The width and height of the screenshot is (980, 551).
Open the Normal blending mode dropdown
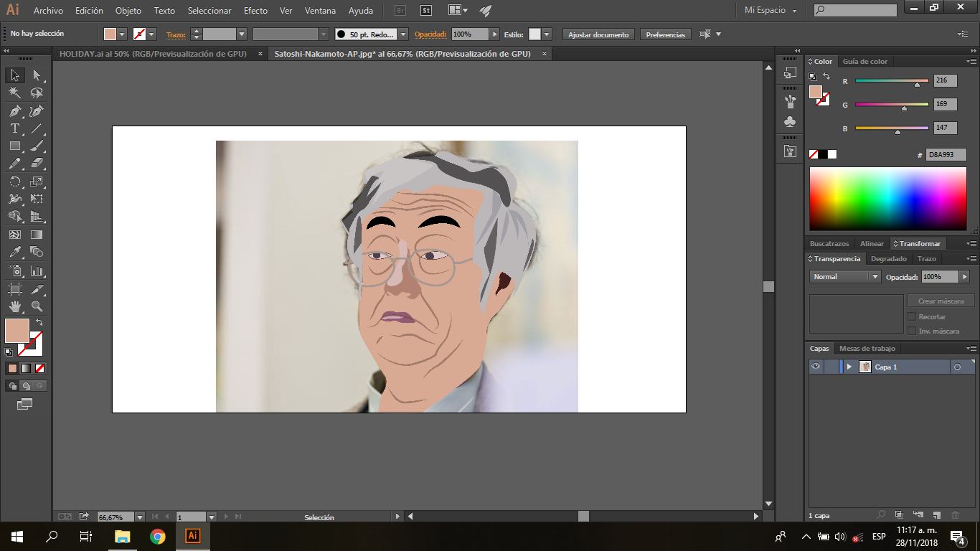coord(845,277)
